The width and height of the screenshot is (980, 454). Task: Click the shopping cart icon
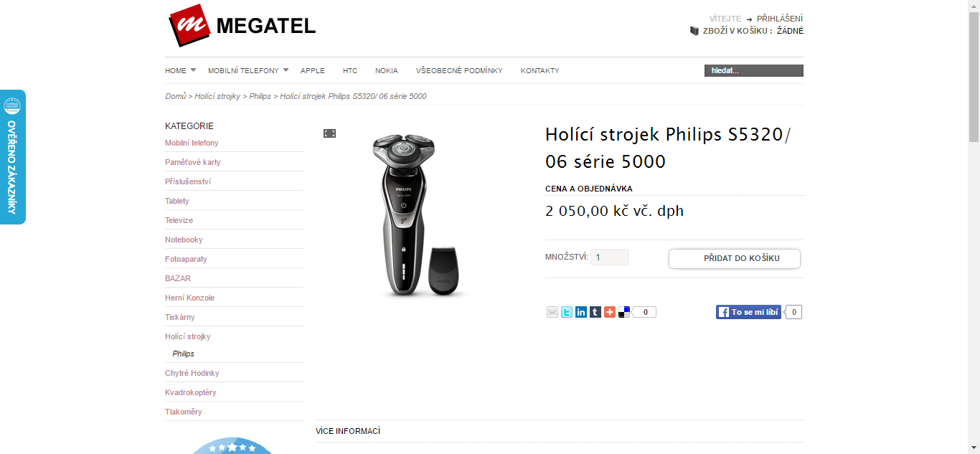694,31
